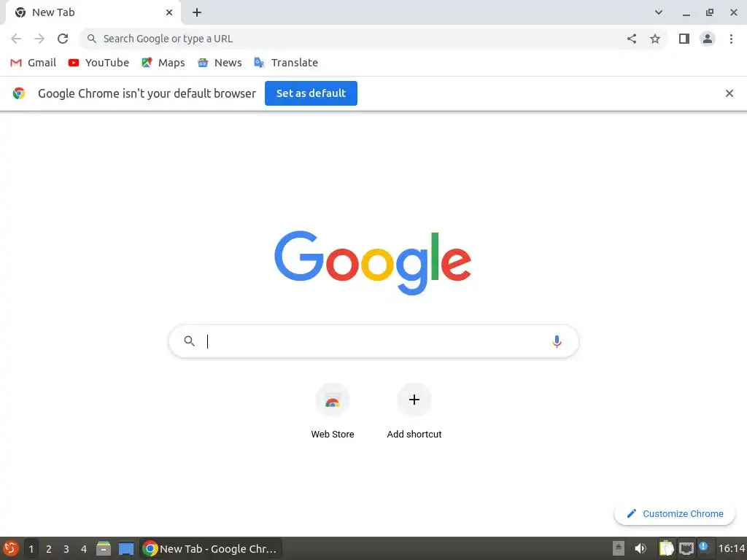Open the volume control in system tray
Viewport: 747px width, 560px height.
(x=640, y=548)
